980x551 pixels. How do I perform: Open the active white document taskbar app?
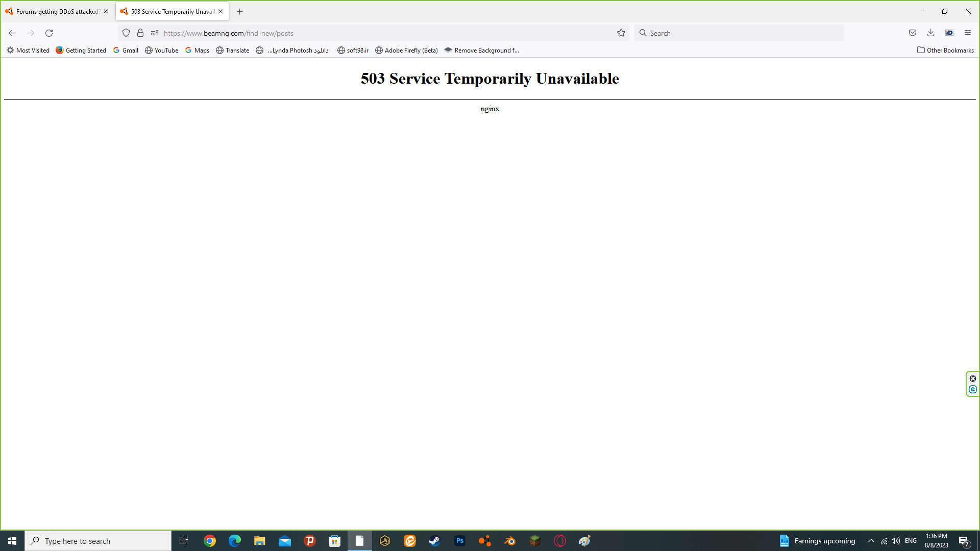coord(360,541)
